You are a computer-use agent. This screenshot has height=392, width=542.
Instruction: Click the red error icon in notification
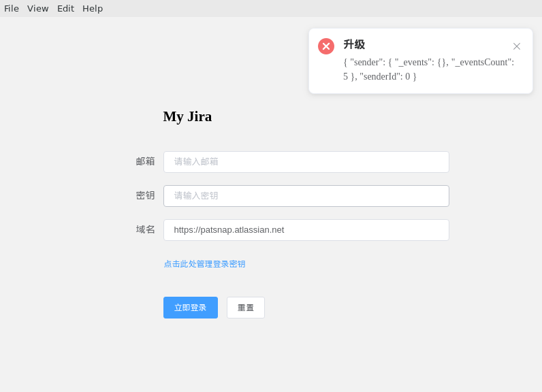pyautogui.click(x=326, y=46)
